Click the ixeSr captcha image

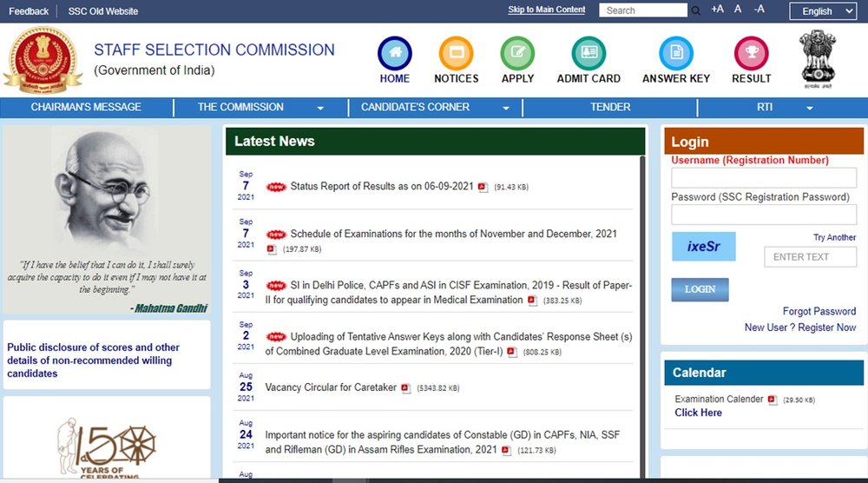(704, 247)
